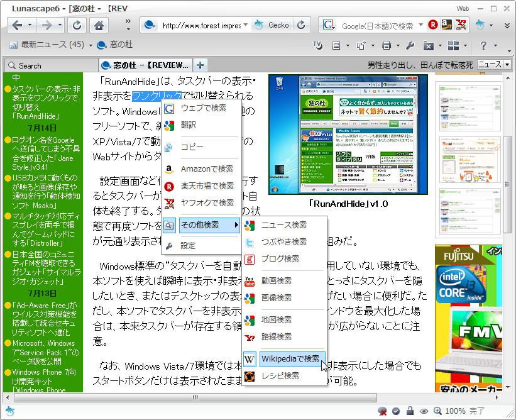Click the popup blocker icon in the status bar
The image size is (516, 420).
point(382,409)
